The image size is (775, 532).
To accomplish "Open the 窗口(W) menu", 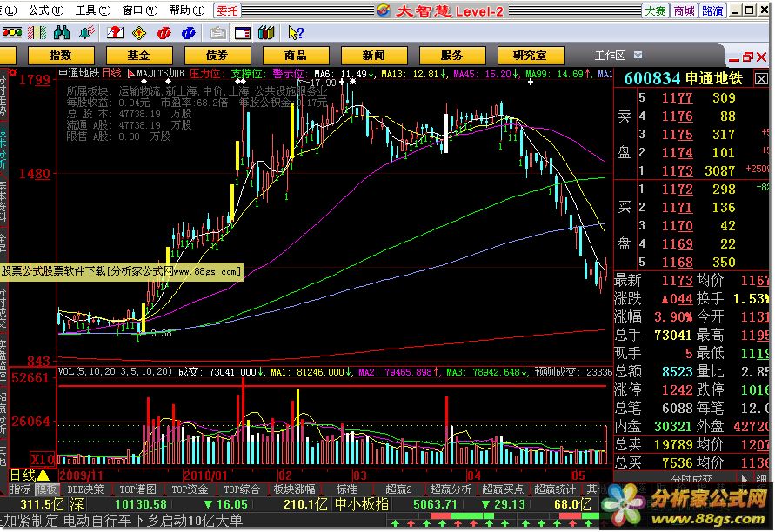I will pyautogui.click(x=140, y=10).
